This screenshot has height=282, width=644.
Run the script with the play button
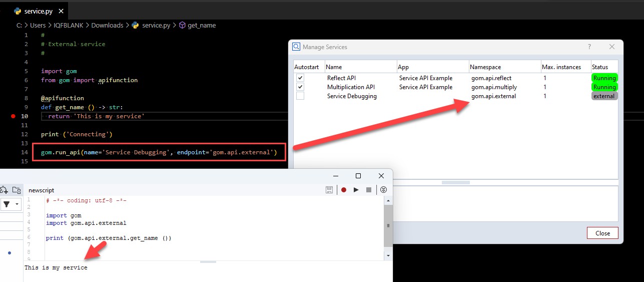coord(356,190)
